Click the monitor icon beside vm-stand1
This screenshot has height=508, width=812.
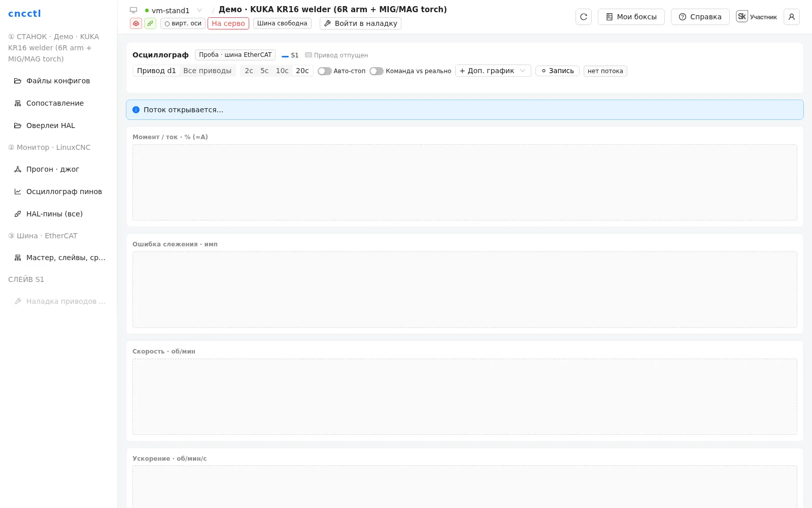click(x=133, y=10)
